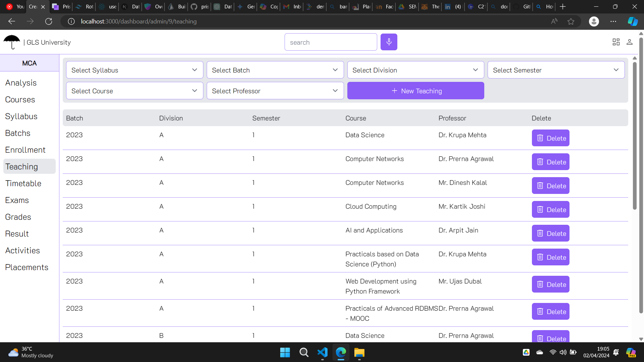
Task: Select Placements in the sidebar menu
Action: (x=27, y=267)
